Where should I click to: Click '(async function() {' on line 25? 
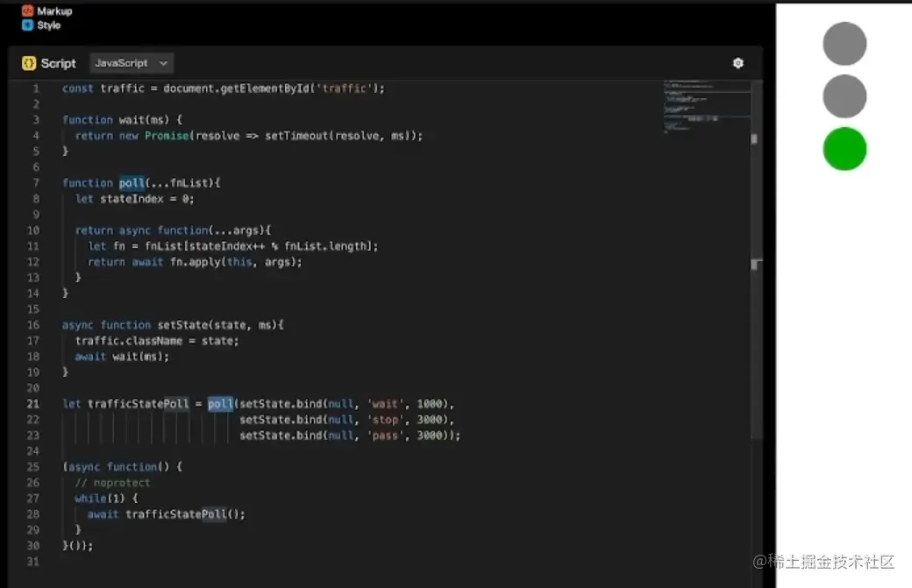pyautogui.click(x=122, y=466)
